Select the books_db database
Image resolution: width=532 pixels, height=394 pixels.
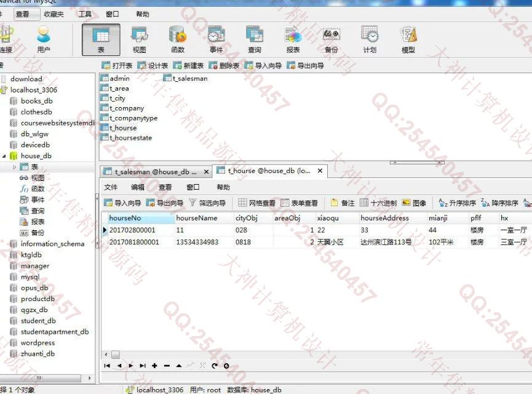31,101
